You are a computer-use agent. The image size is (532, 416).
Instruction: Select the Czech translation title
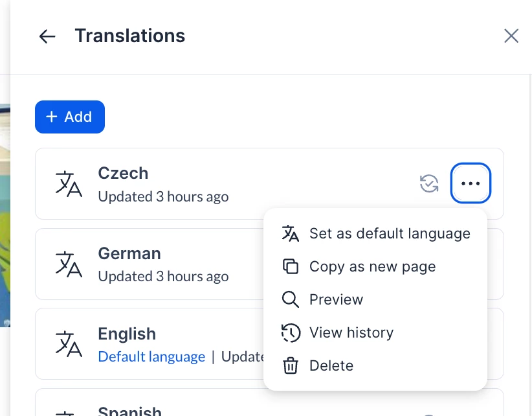tap(123, 173)
